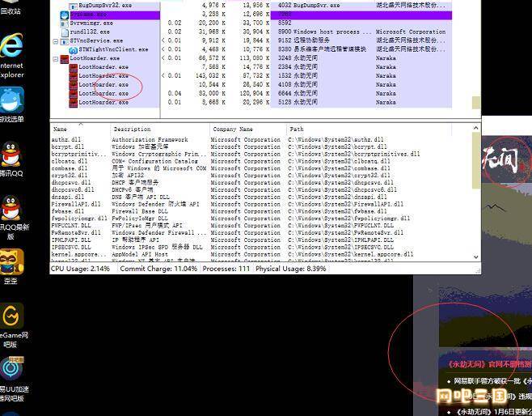The width and height of the screenshot is (532, 416).
Task: Click CPU Usage in the status bar
Action: coord(80,269)
